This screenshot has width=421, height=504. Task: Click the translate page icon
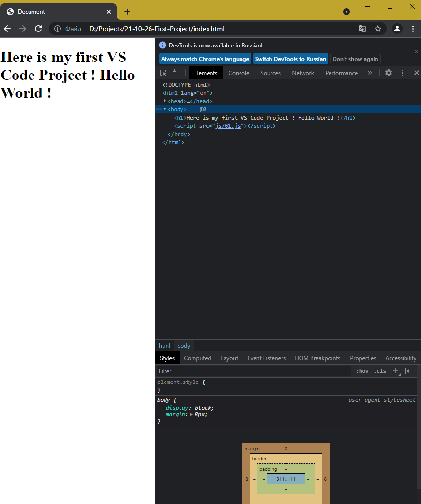click(362, 29)
